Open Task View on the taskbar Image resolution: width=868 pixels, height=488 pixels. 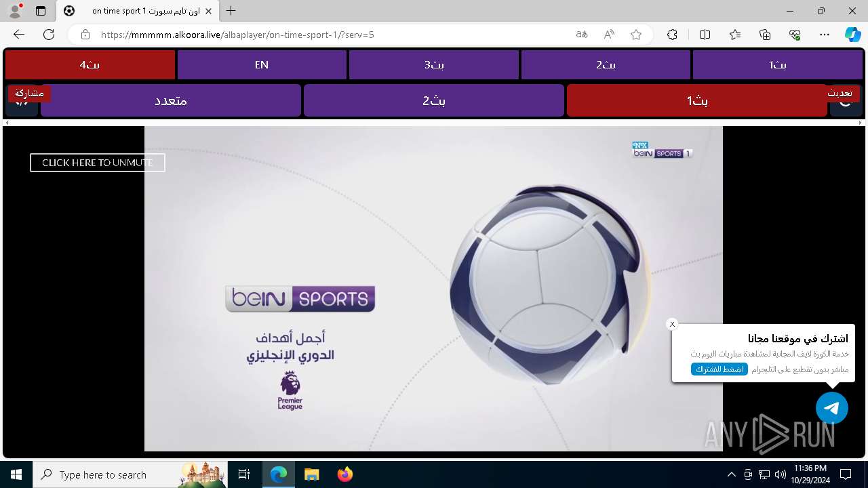[244, 474]
